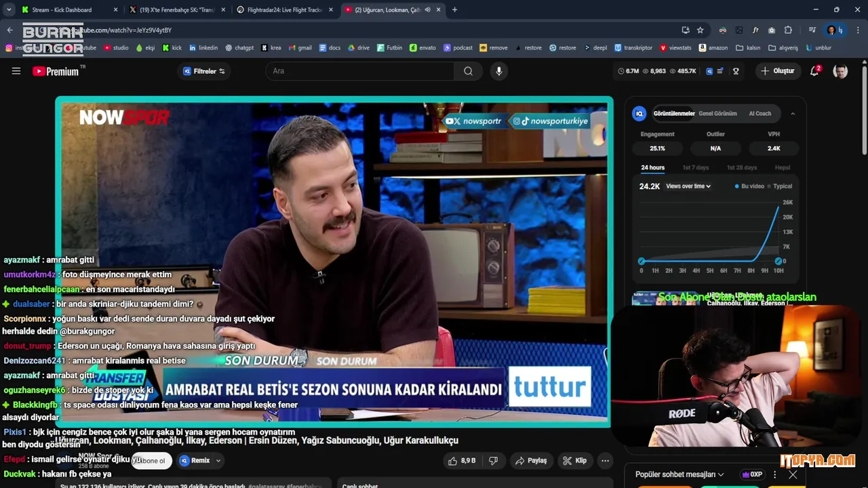Open more actions three-dot menu under video
This screenshot has height=488, width=868.
point(605,461)
